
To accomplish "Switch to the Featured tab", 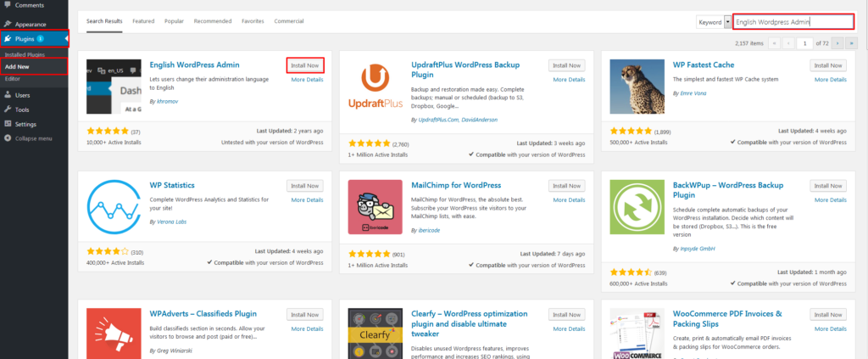I will [143, 21].
